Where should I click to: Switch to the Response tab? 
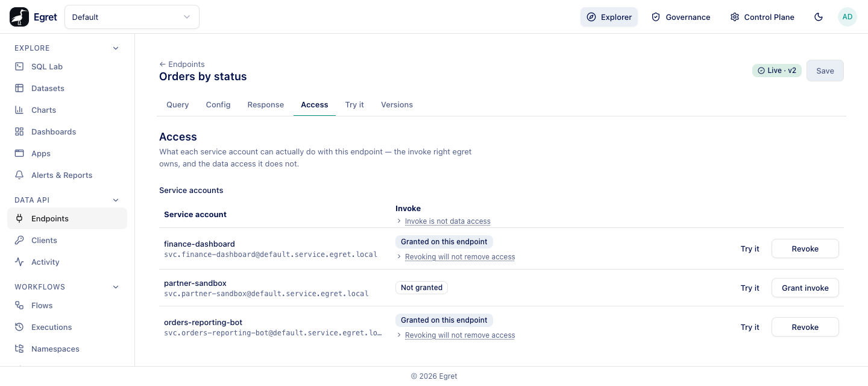click(265, 105)
